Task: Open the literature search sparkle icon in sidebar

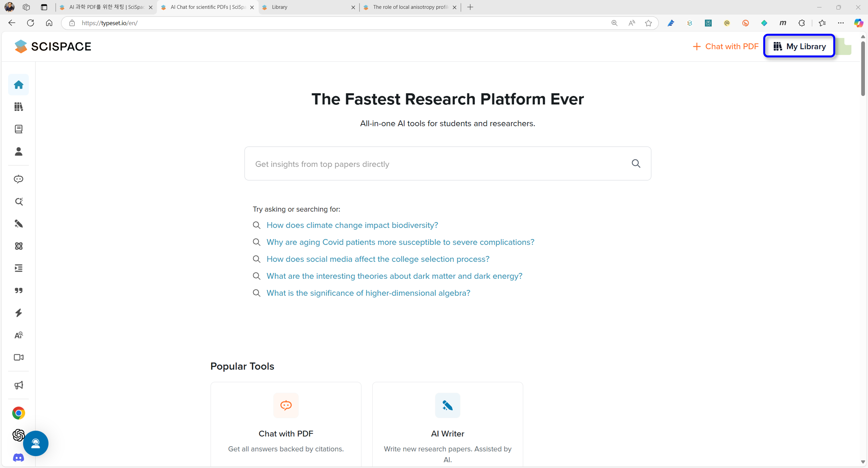Action: point(19,201)
